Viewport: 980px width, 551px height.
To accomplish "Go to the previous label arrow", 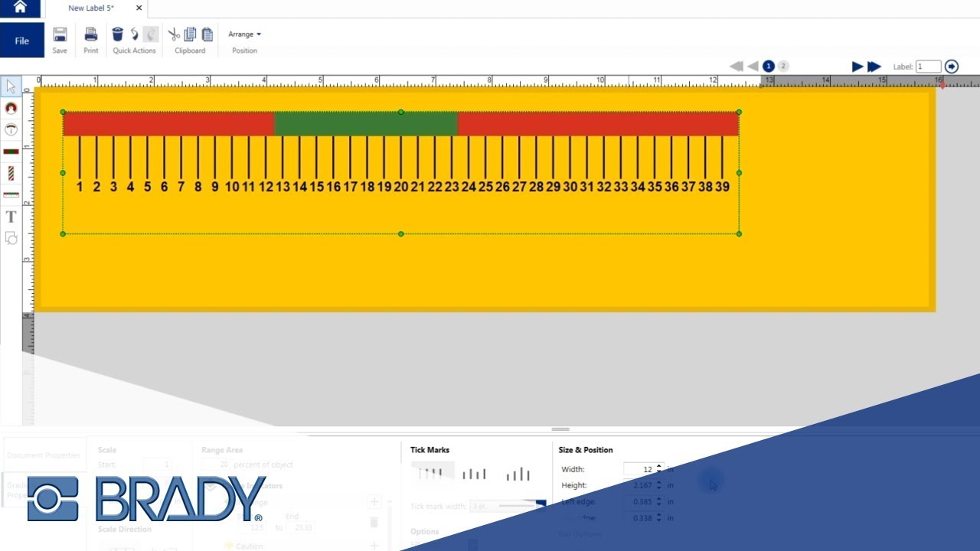I will pyautogui.click(x=753, y=67).
